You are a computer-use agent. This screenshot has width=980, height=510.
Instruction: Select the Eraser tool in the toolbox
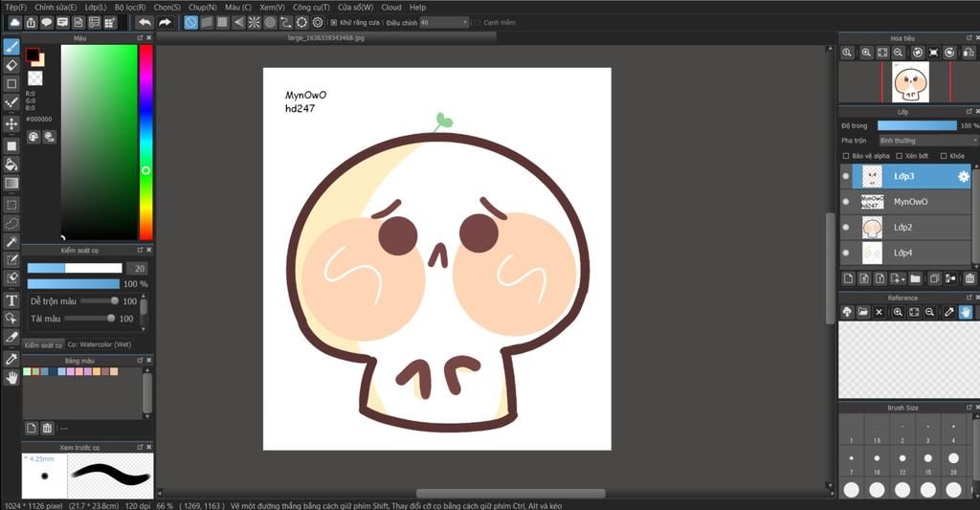click(x=11, y=65)
